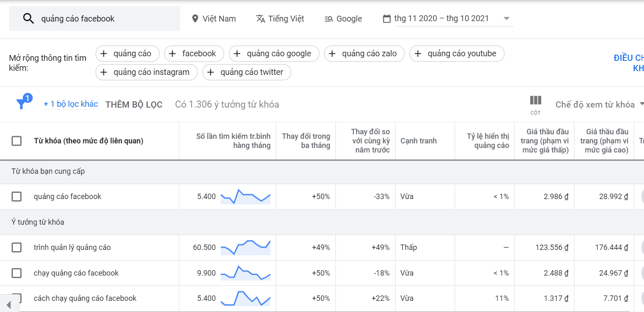Click plus icon on 'quảng cáo instagram' chip
Image resolution: width=644 pixels, height=312 pixels.
coord(104,72)
